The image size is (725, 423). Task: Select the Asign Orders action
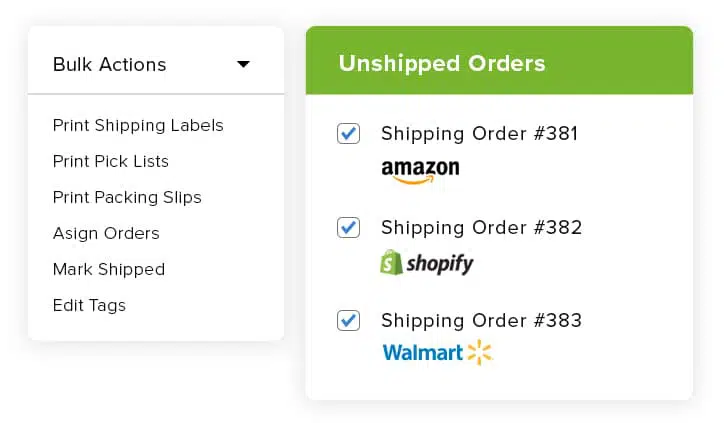106,233
